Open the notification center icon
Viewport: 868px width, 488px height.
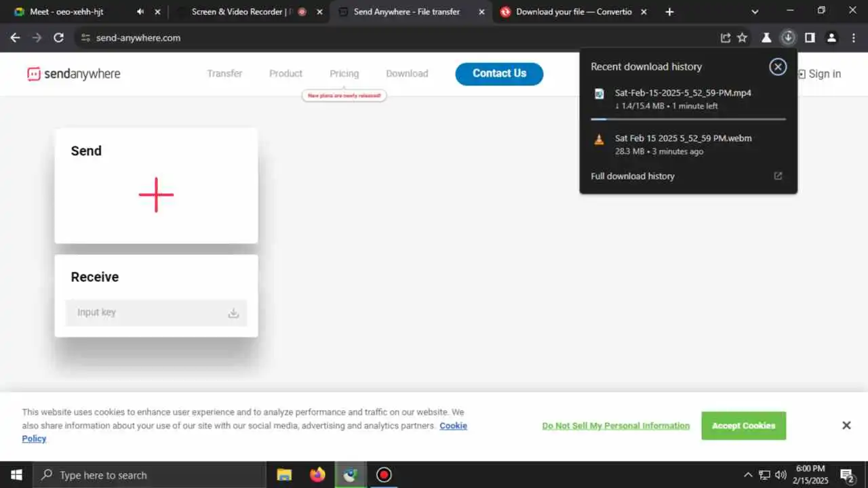click(847, 475)
